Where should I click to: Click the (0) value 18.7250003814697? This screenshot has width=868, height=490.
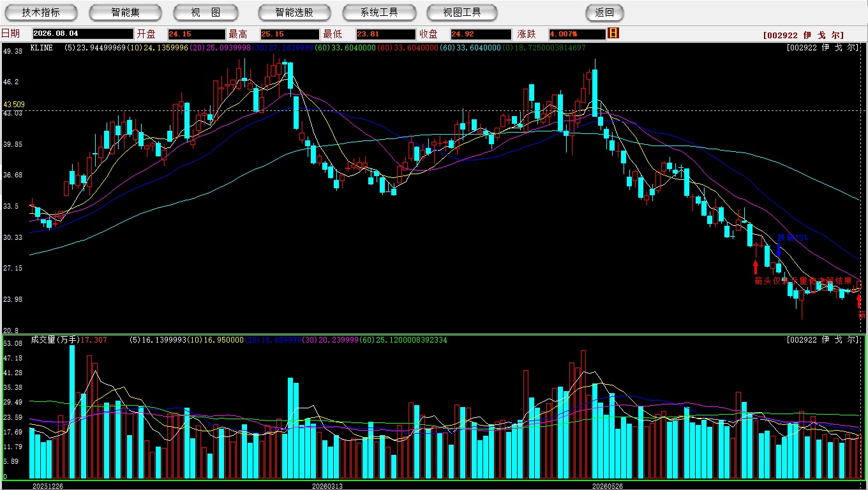click(543, 48)
